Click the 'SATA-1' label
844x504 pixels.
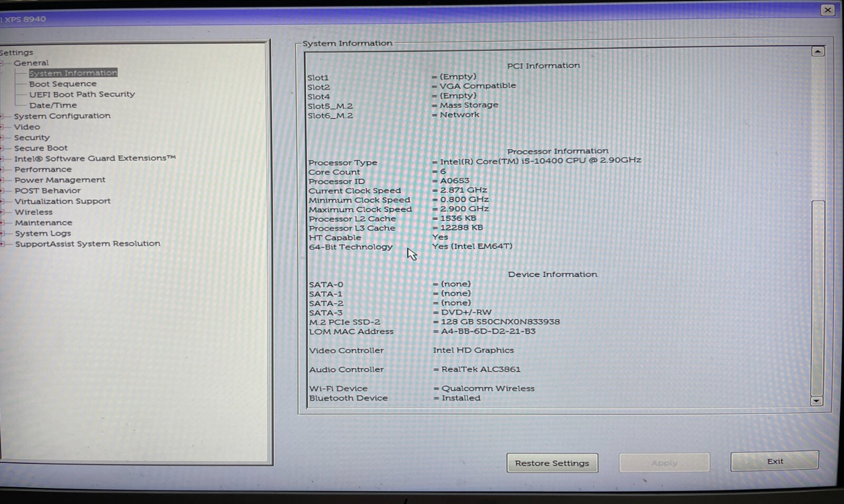(x=325, y=294)
